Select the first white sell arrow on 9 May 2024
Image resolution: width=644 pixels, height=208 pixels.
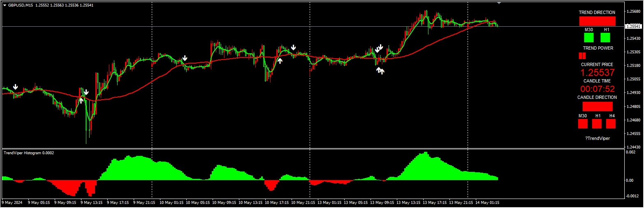tap(15, 87)
